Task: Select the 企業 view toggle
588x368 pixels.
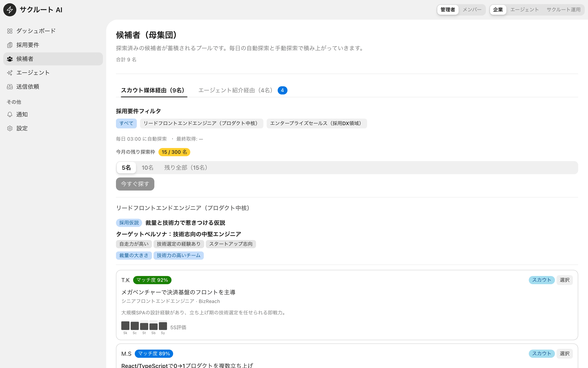Action: click(x=498, y=10)
